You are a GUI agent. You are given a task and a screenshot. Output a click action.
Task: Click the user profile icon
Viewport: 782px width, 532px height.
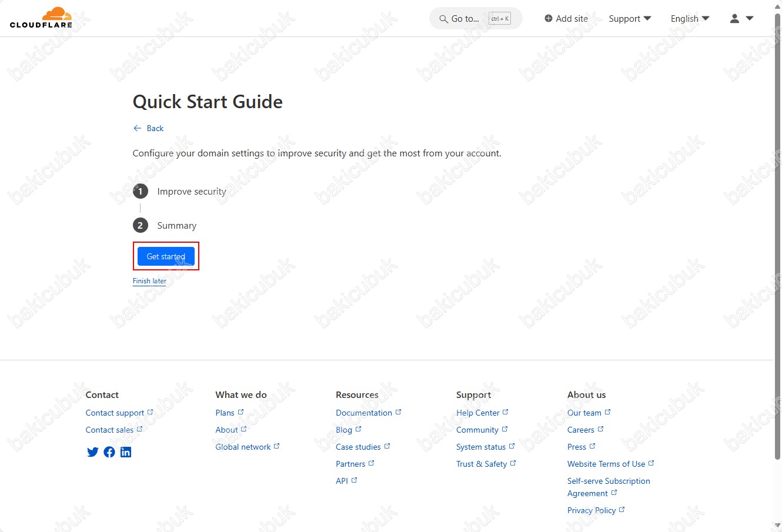click(x=734, y=19)
